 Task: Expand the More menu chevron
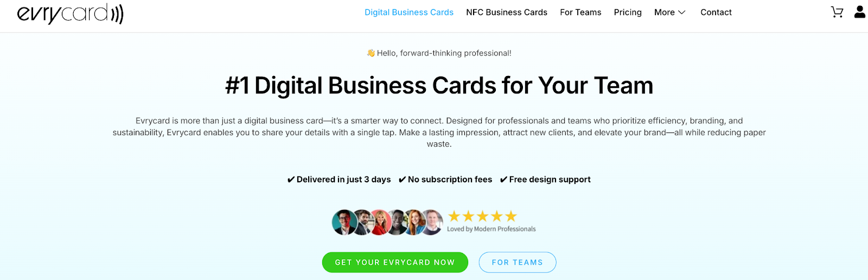pos(682,12)
